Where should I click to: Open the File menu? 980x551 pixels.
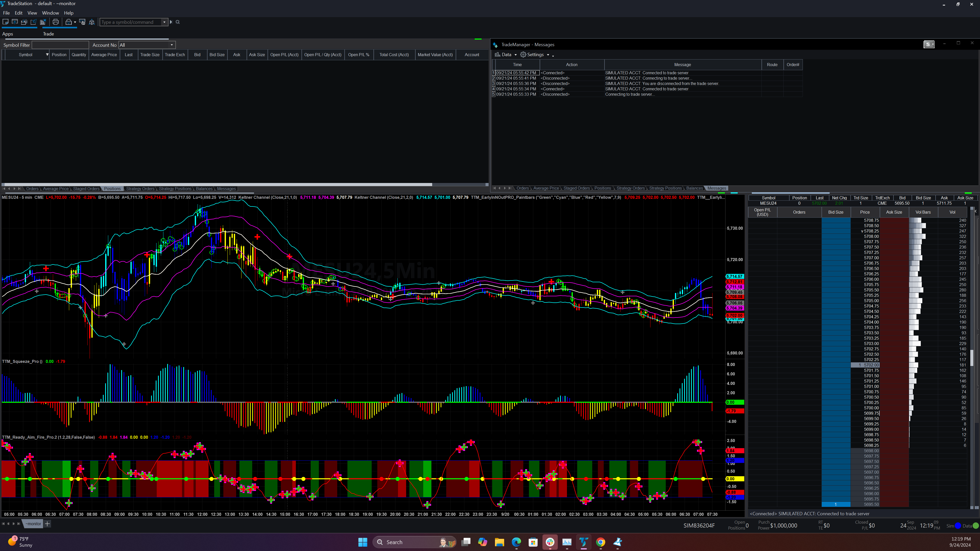tap(6, 13)
